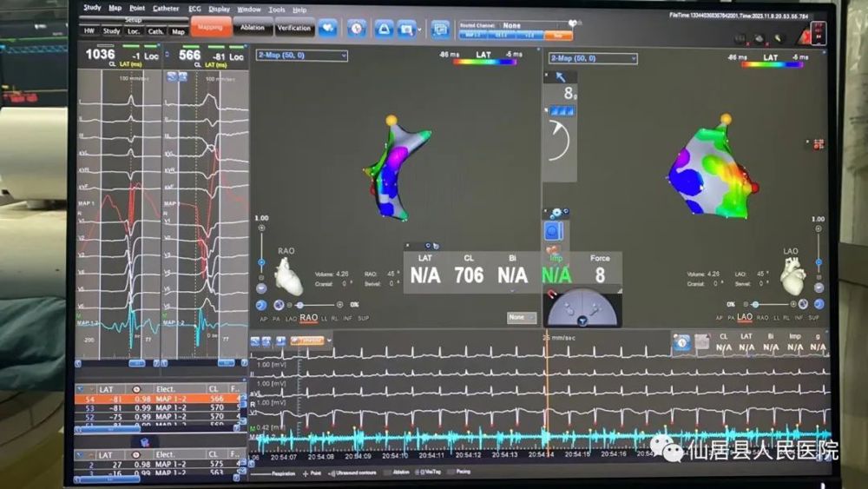The image size is (868, 489).
Task: Open the ECG menu
Action: point(194,9)
